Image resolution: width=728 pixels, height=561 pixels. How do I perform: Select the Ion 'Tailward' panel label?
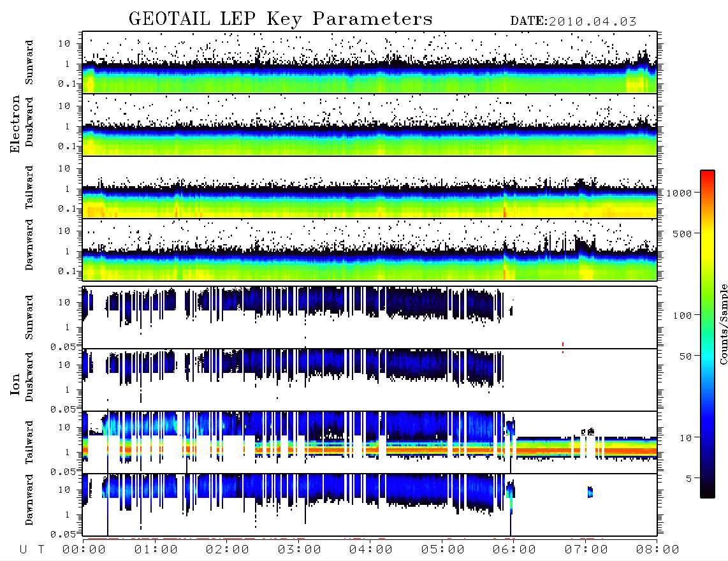pyautogui.click(x=29, y=442)
